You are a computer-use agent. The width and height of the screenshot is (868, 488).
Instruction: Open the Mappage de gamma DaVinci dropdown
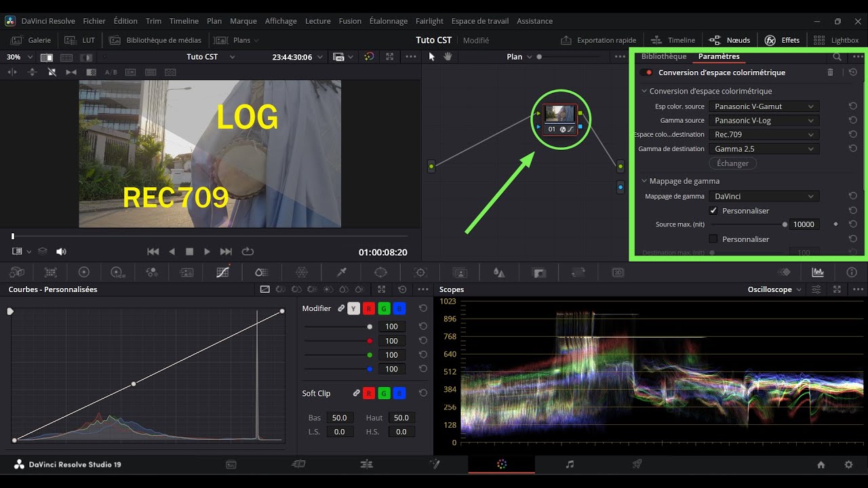pos(764,197)
